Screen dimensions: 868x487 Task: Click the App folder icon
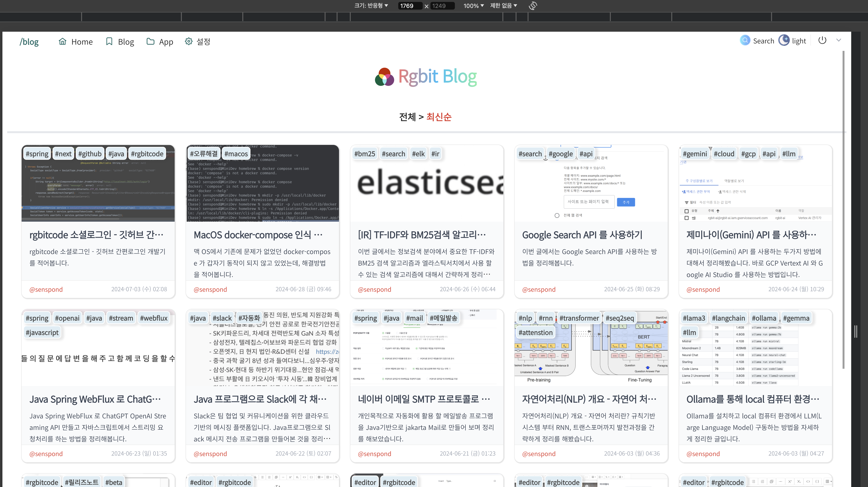(150, 41)
